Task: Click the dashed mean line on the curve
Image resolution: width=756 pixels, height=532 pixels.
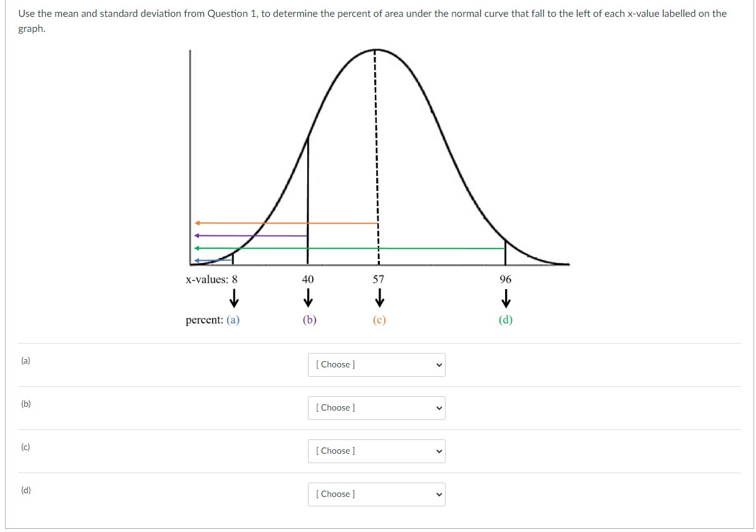Action: 376,156
